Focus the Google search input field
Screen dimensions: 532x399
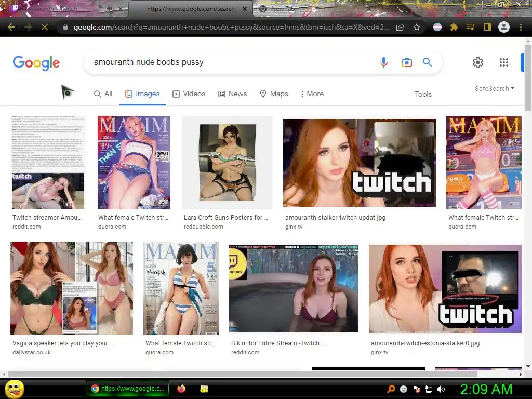pyautogui.click(x=231, y=62)
